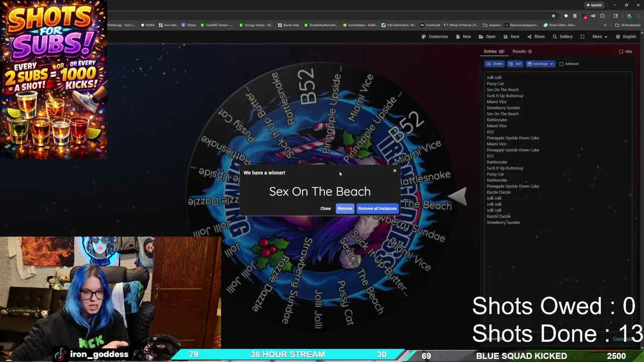
Task: Click the Share button in the toolbar
Action: tap(536, 37)
